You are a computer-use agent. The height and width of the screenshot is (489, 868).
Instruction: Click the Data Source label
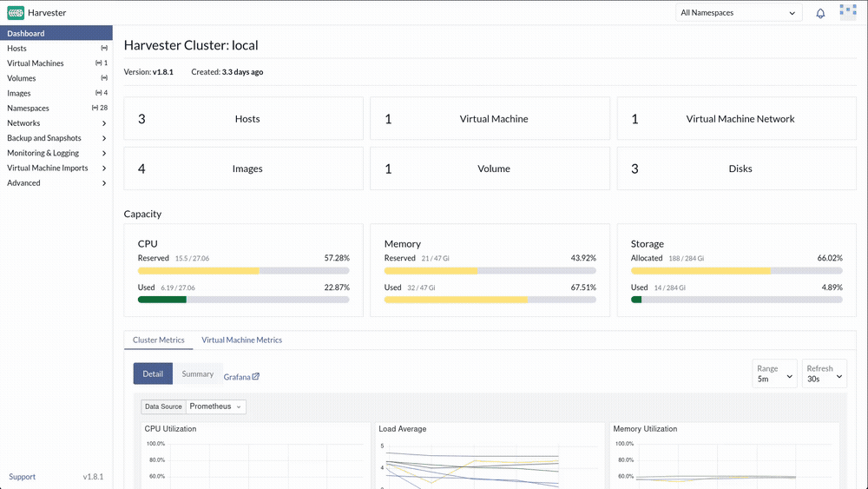click(x=163, y=406)
